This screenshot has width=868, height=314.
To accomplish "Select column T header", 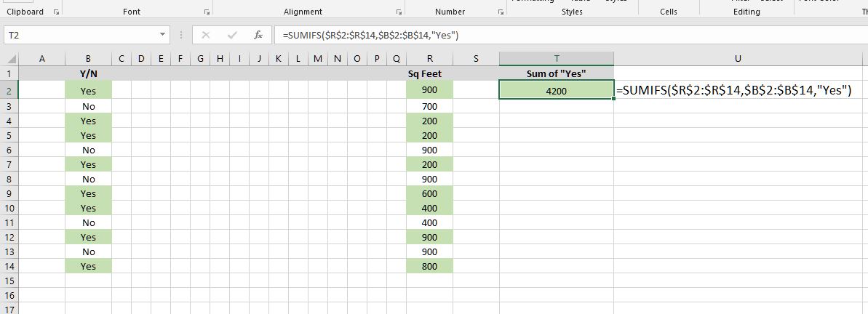I will click(x=557, y=59).
